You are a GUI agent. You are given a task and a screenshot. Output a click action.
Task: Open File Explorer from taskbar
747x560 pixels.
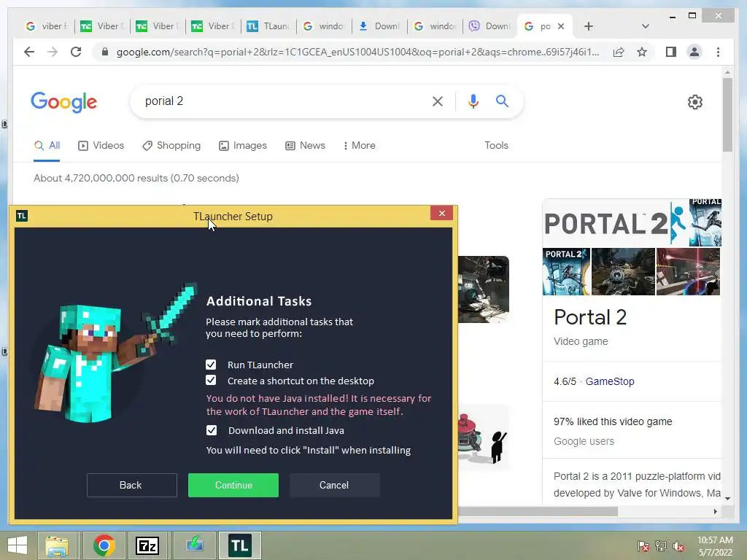[57, 545]
